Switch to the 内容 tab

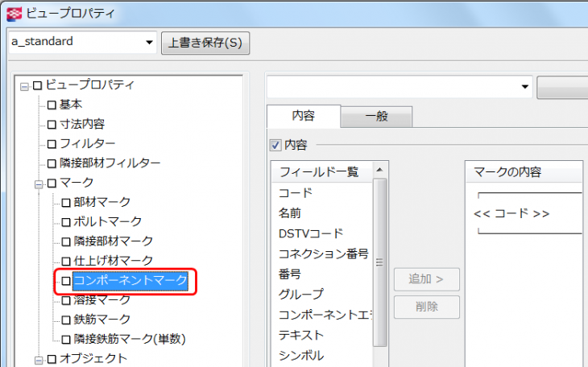click(x=304, y=116)
